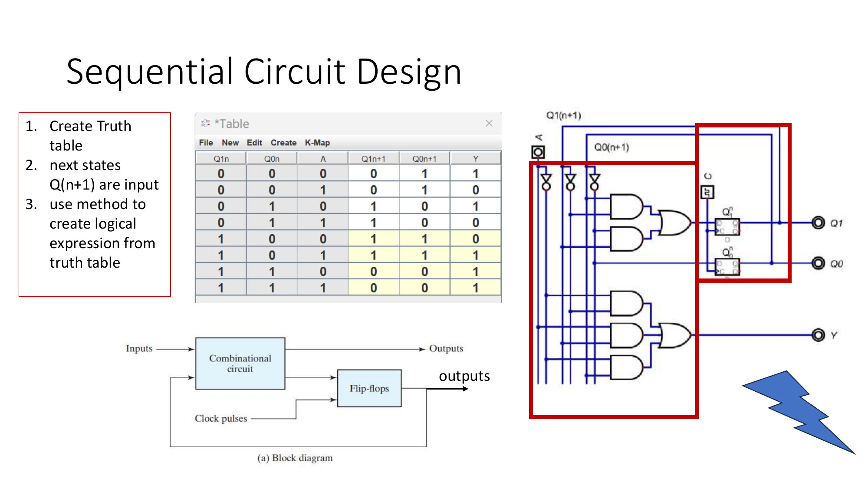Click the Combinational circuit block
Screen dimensions: 868x488
coord(240,364)
